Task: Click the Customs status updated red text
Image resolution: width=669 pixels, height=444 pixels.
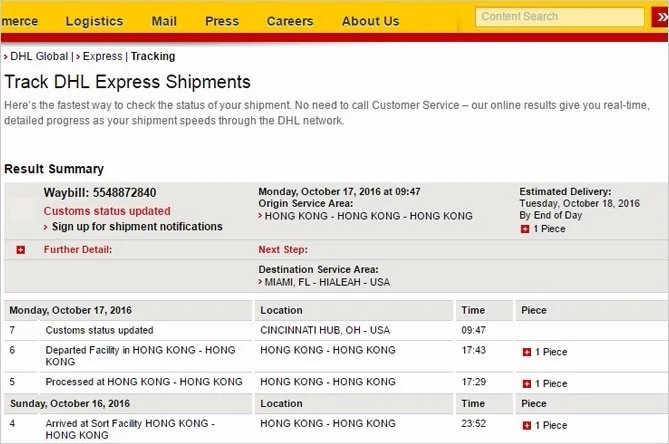Action: [x=107, y=211]
